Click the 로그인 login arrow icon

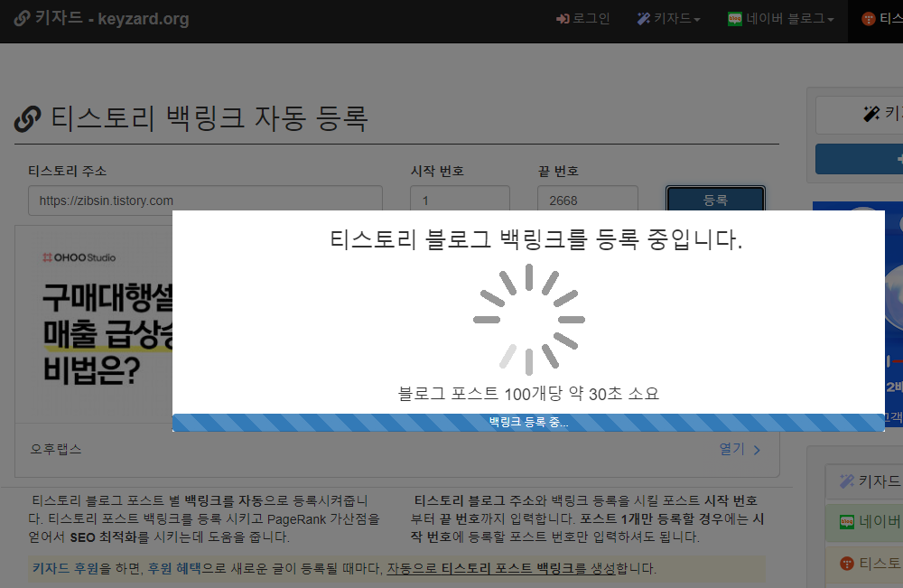pos(562,19)
